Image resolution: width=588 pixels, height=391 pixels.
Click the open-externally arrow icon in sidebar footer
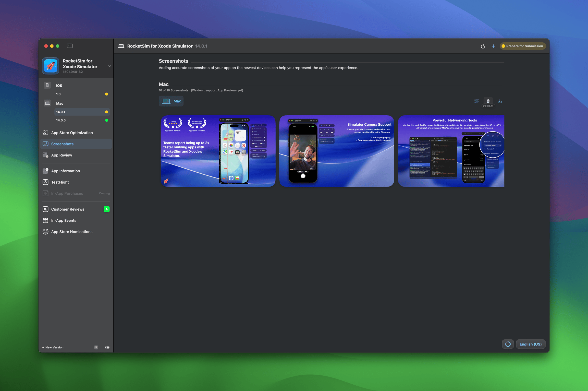pos(96,347)
